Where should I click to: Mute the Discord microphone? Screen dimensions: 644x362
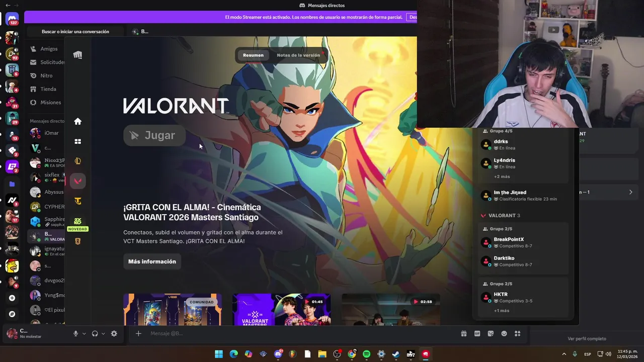tap(75, 333)
